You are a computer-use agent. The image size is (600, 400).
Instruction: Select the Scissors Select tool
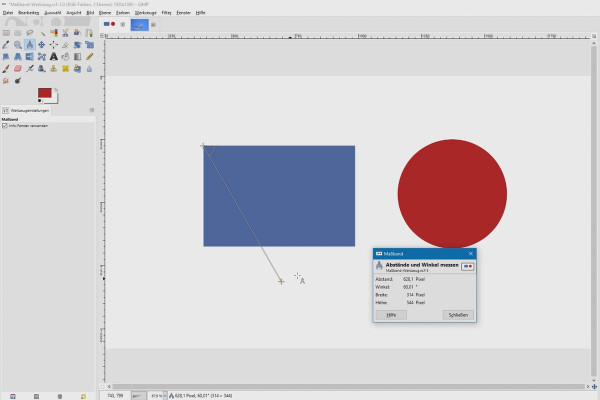(x=65, y=33)
